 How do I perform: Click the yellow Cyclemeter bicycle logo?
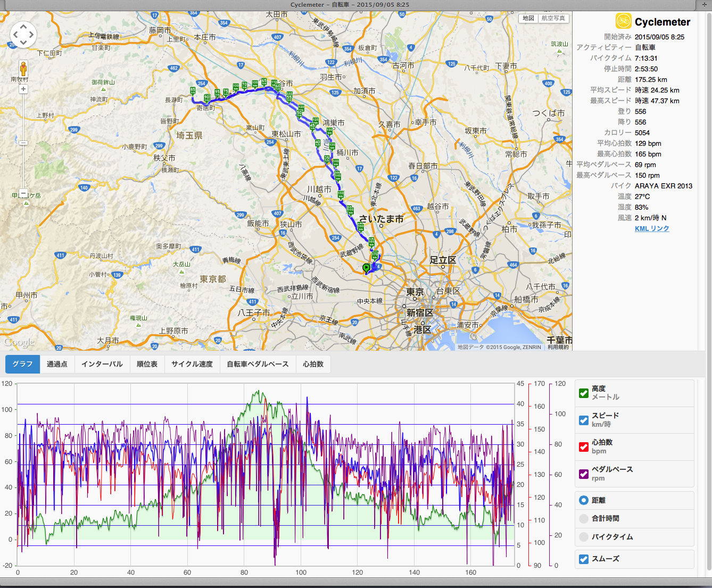click(x=624, y=21)
